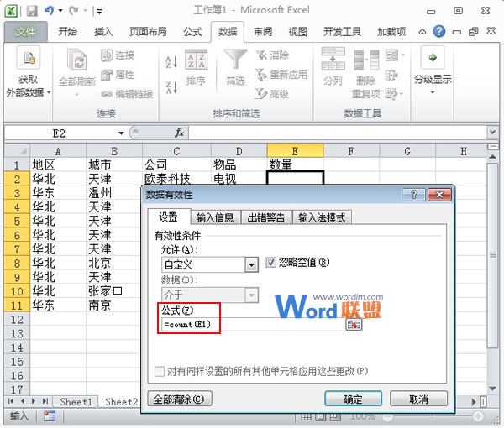504x428 pixels.
Task: Click the fx insert function icon
Action: click(179, 133)
